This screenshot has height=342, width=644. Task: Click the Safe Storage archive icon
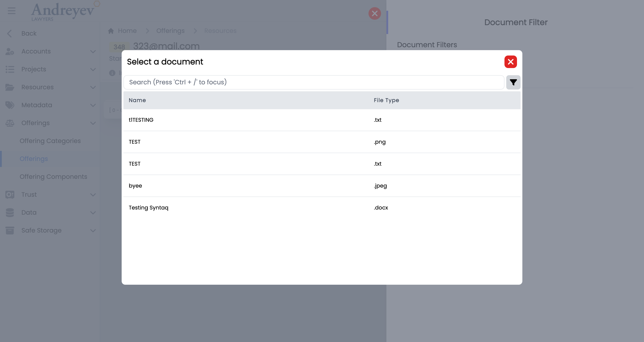click(x=10, y=230)
